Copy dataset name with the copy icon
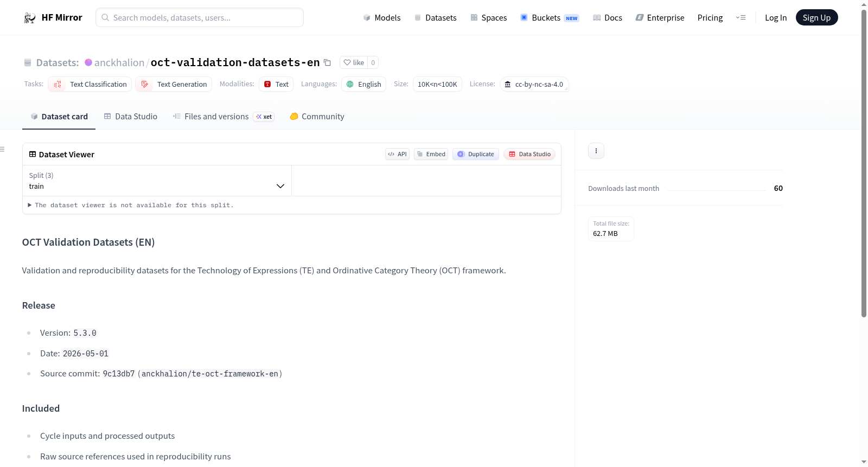The height and width of the screenshot is (467, 868). (x=327, y=62)
